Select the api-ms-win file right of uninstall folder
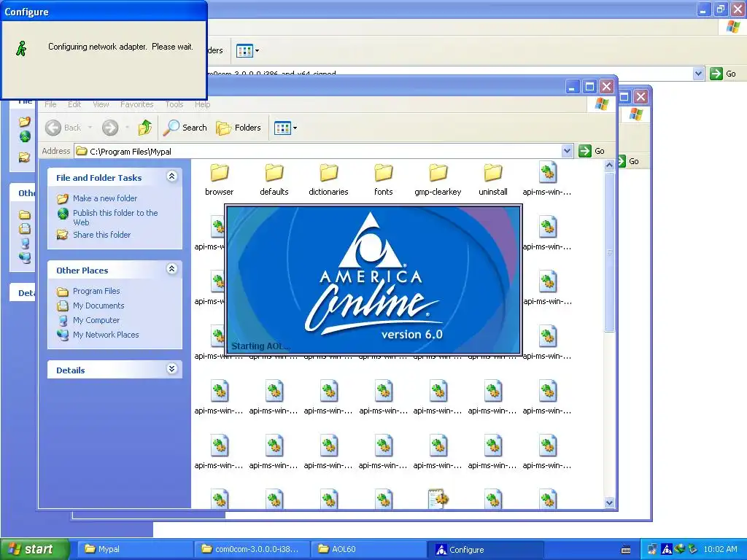The width and height of the screenshot is (747, 560). tap(547, 179)
